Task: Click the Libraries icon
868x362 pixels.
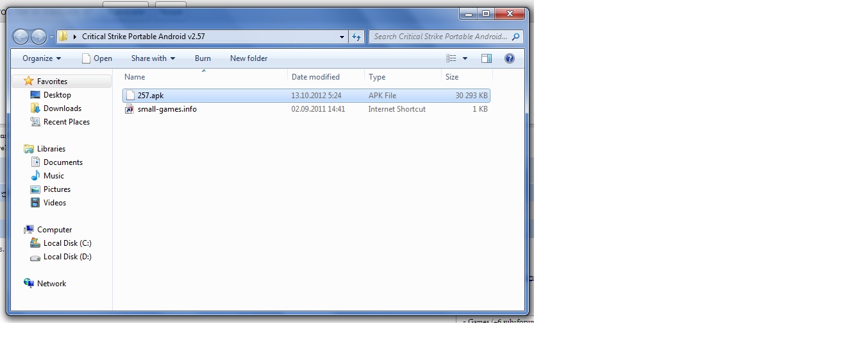Action: click(x=28, y=149)
